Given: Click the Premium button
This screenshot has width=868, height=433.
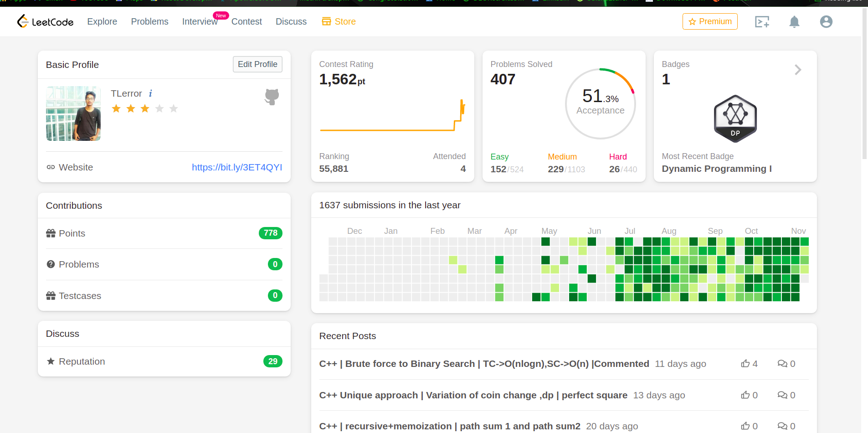Looking at the screenshot, I should (x=710, y=21).
